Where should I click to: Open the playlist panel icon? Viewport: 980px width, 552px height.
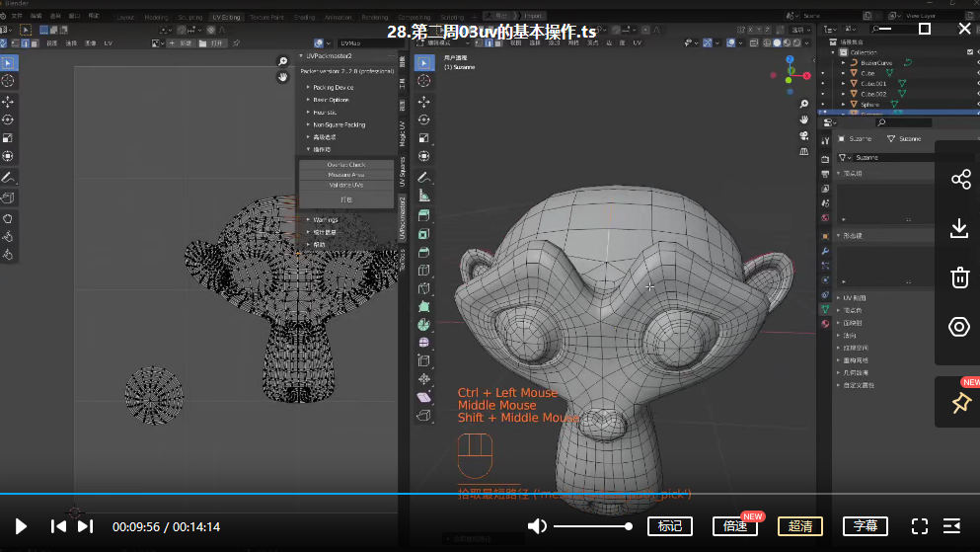(952, 526)
